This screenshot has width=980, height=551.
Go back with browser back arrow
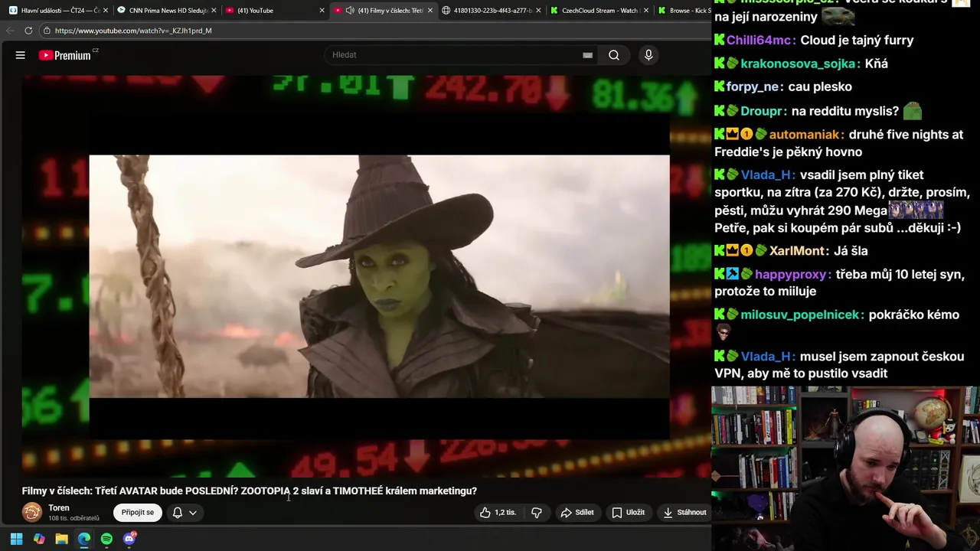tap(9, 31)
